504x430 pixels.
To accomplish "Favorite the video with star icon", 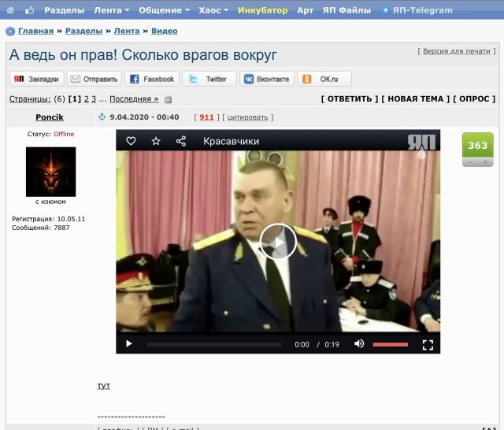I will click(156, 141).
